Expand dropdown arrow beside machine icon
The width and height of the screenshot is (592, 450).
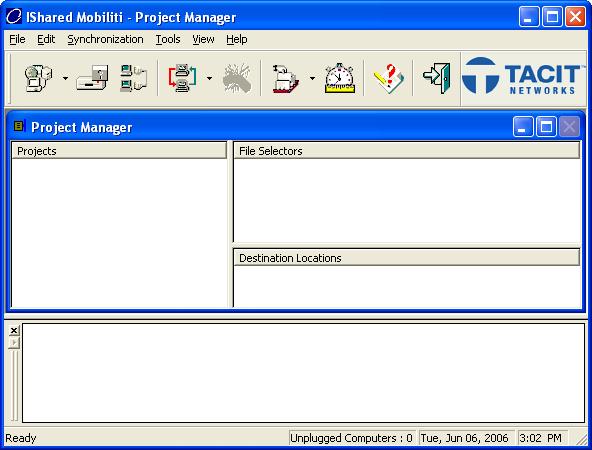[x=312, y=79]
